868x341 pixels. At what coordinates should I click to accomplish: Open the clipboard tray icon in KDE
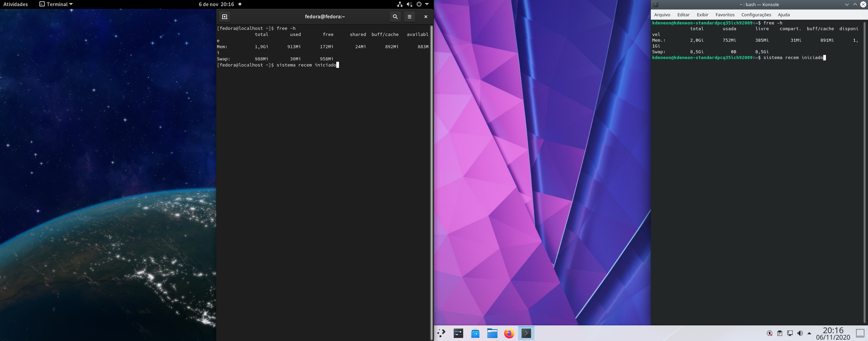pos(780,333)
